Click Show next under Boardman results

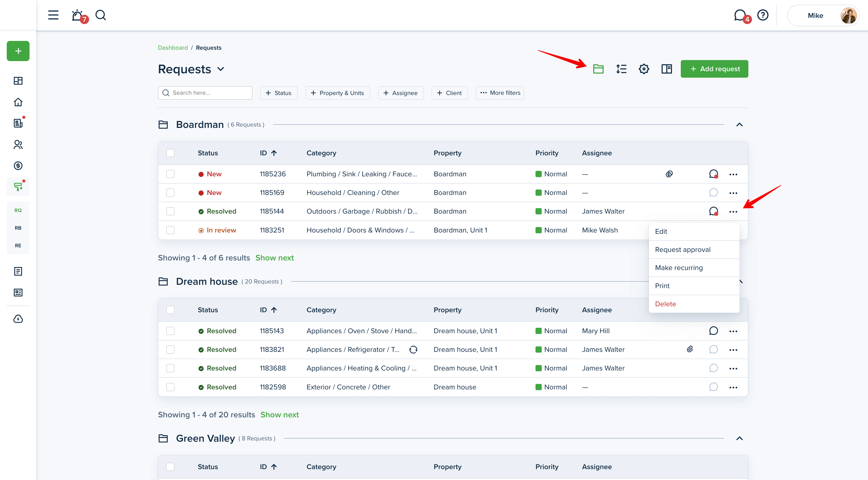(274, 258)
